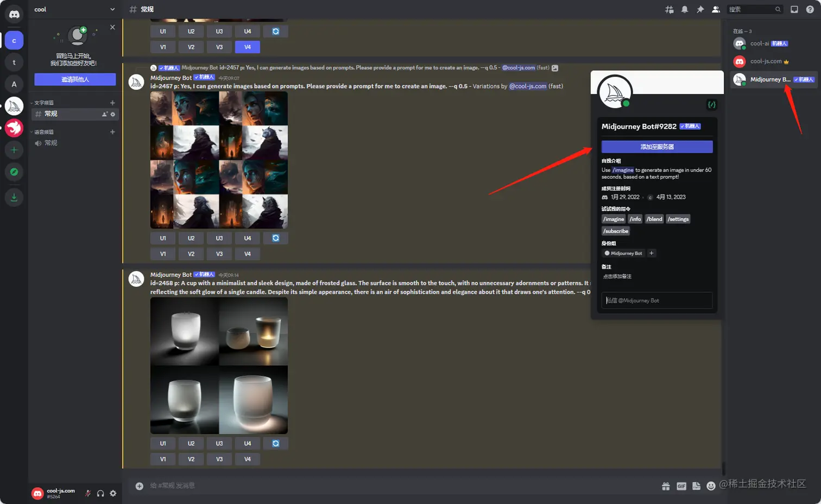
Task: Add a server with plus icon
Action: 14,150
